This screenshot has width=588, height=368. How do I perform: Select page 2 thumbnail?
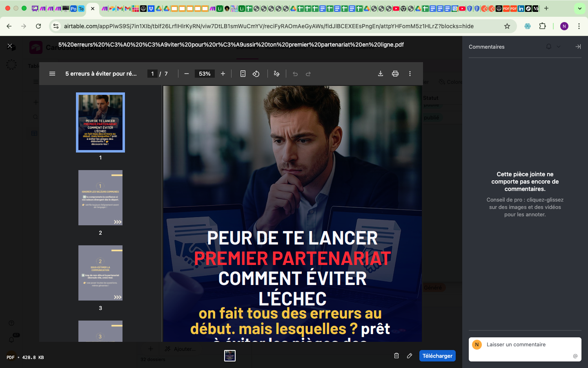tap(100, 197)
